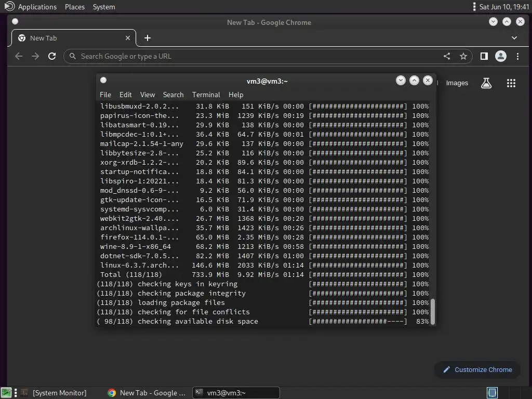This screenshot has height=399, width=532.
Task: Click the webkit2gtk-2.40 line
Action: [x=264, y=219]
